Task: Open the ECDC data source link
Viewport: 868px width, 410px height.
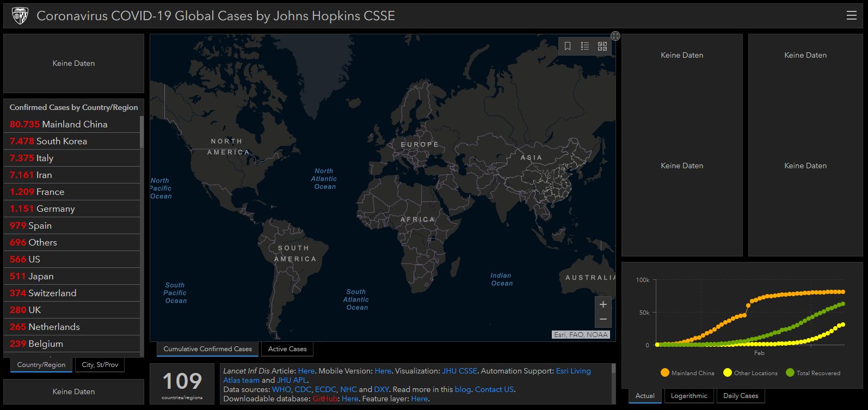Action: pos(325,389)
